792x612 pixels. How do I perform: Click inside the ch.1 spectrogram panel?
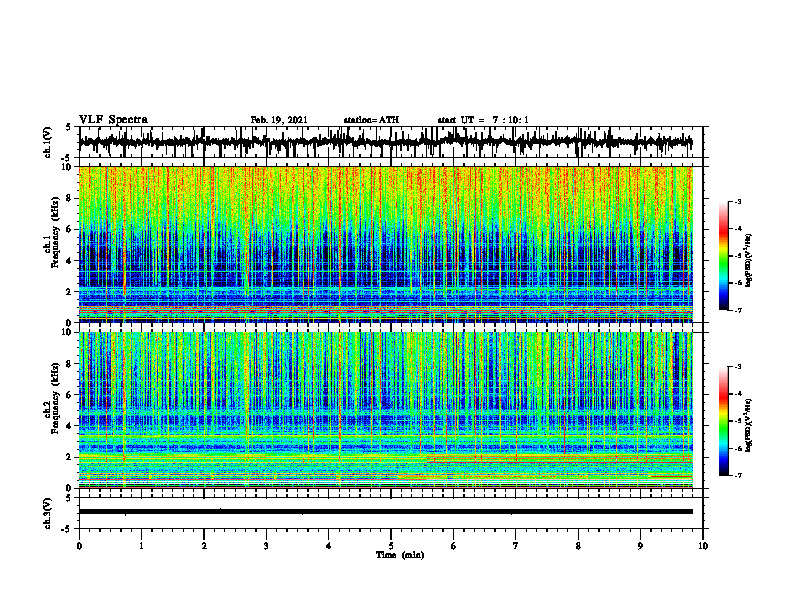click(x=385, y=244)
